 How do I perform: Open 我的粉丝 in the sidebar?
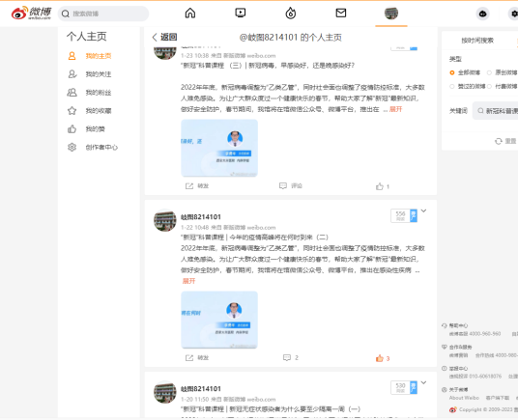click(x=99, y=93)
